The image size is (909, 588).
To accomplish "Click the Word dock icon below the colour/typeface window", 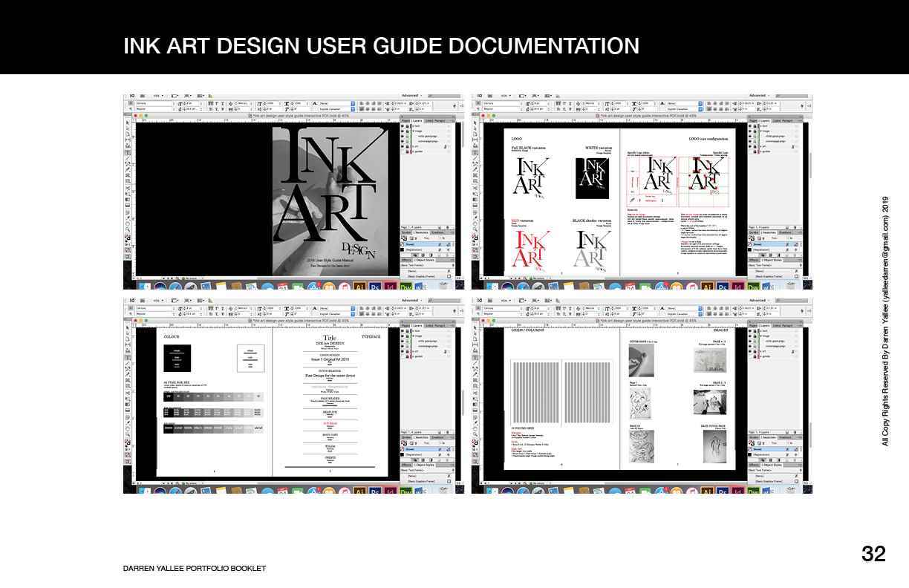I will pos(418,491).
